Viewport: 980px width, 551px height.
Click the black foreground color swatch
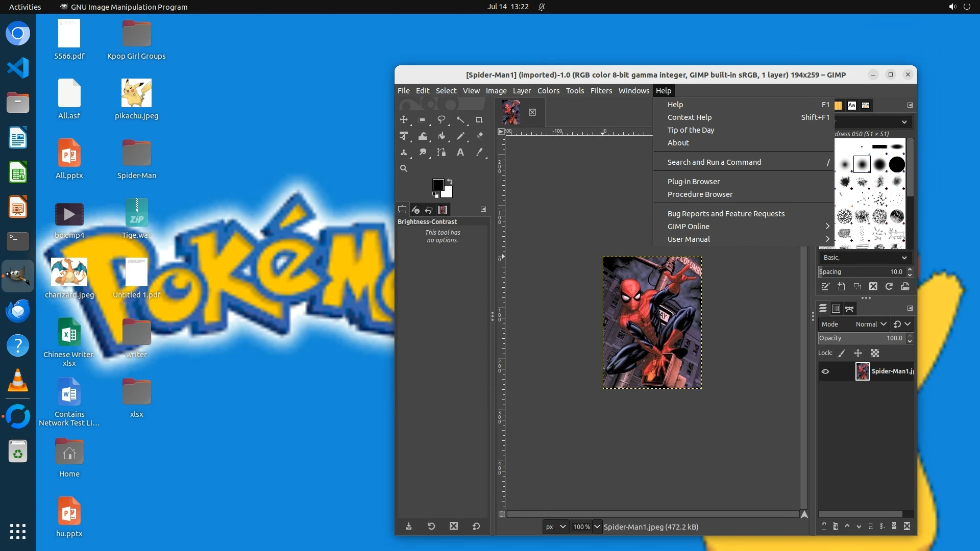pyautogui.click(x=437, y=185)
